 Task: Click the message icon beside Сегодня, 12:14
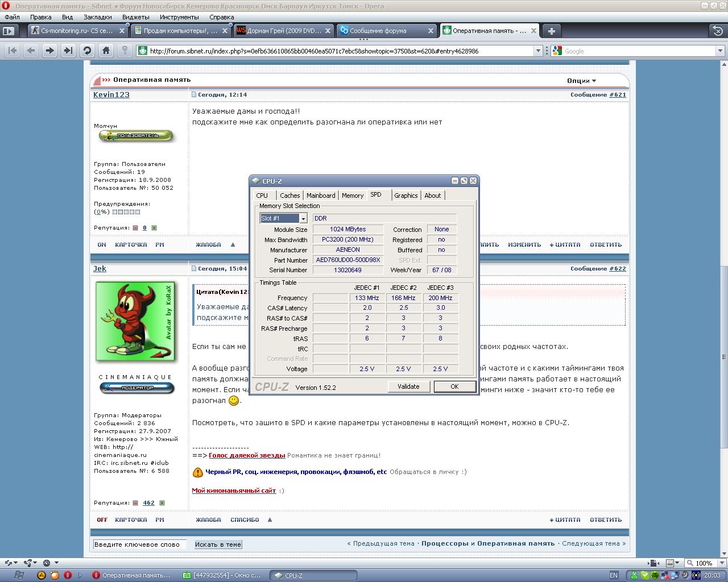pyautogui.click(x=193, y=95)
